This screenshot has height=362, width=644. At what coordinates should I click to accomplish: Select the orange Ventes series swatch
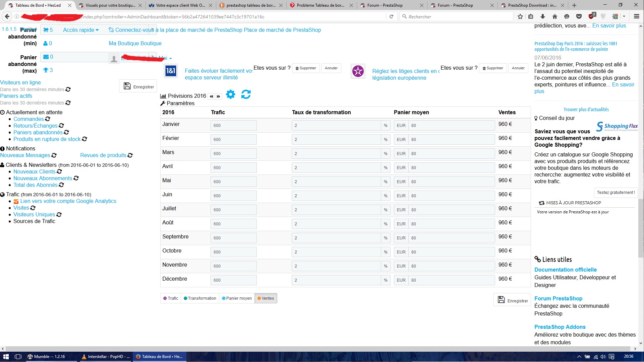(x=259, y=298)
